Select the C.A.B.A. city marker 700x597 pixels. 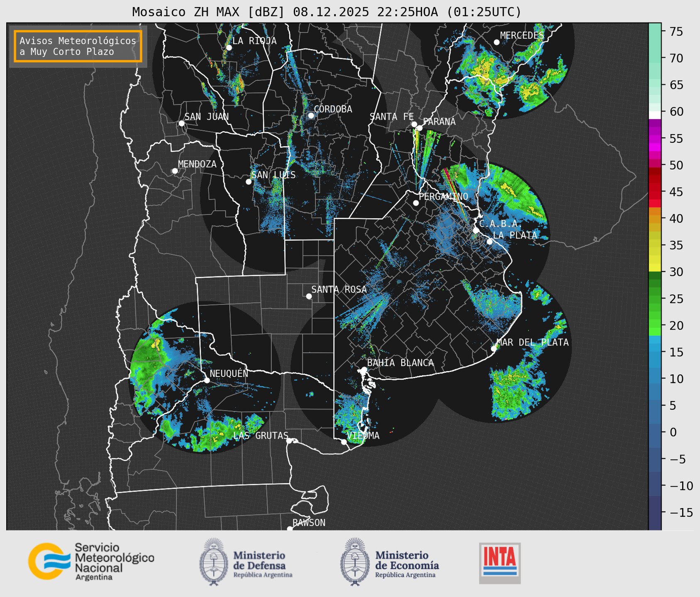point(476,230)
